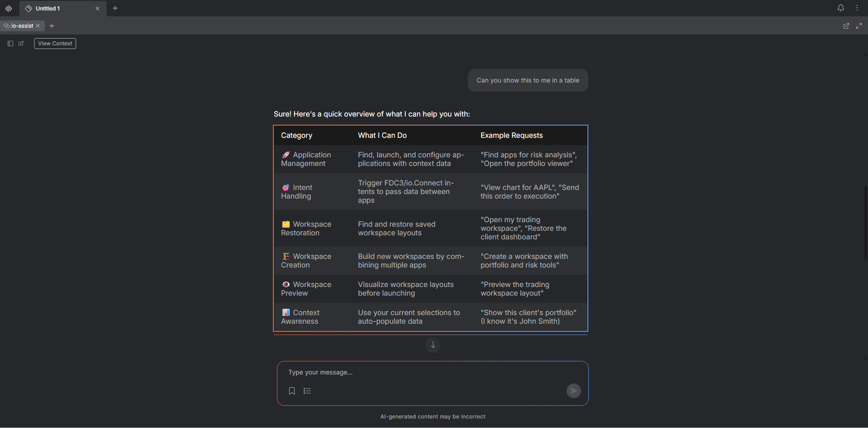Open the notifications bell
Viewport: 868px width, 428px height.
pos(841,8)
